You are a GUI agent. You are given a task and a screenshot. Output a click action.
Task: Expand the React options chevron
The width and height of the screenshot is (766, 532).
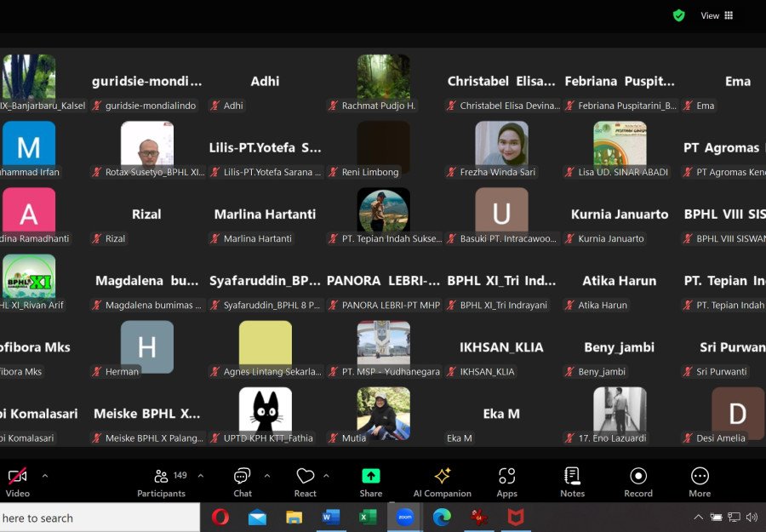[326, 476]
